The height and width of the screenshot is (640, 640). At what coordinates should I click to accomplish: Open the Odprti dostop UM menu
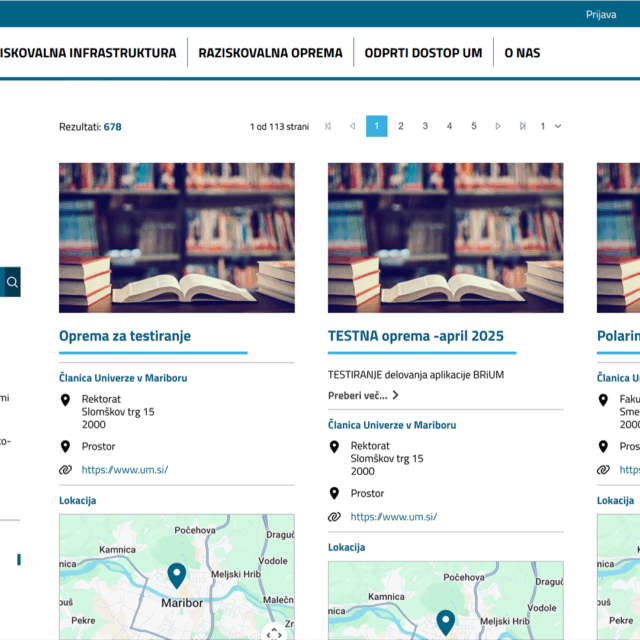coord(423,53)
